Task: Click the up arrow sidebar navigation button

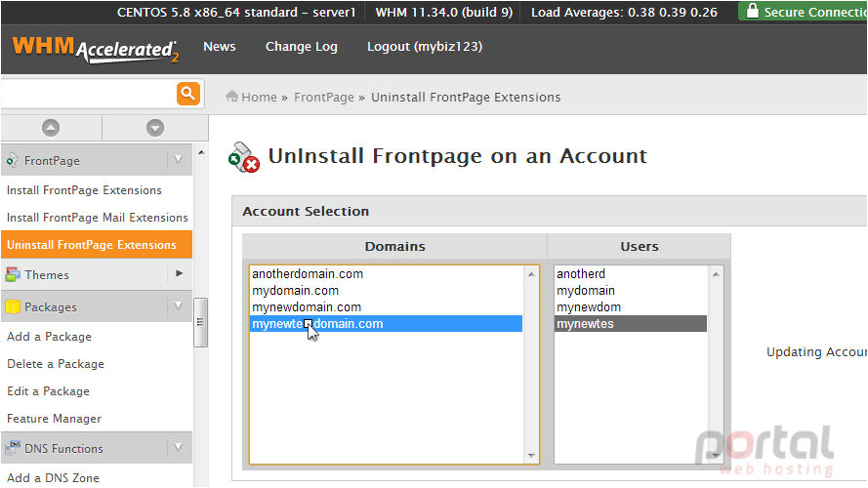Action: 51,128
